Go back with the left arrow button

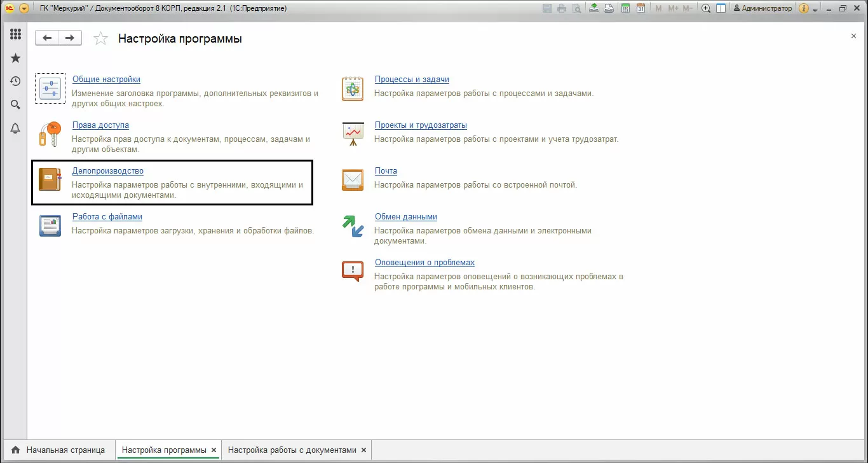pos(47,38)
